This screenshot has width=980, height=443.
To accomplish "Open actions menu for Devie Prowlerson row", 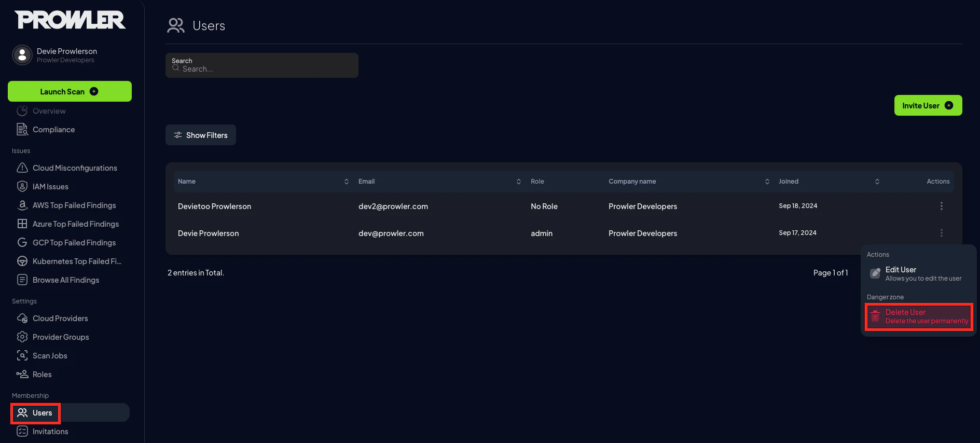I will coord(942,233).
